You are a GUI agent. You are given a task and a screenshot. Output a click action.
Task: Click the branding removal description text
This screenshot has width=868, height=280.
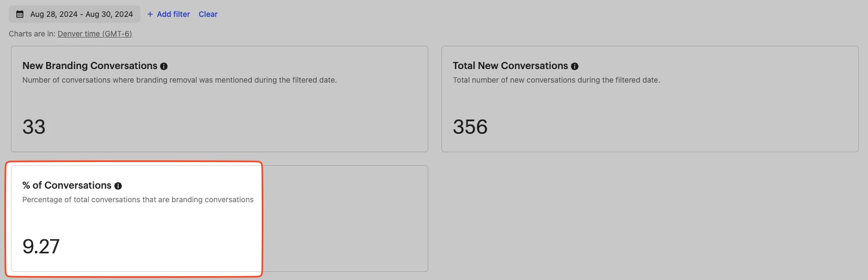coord(180,80)
